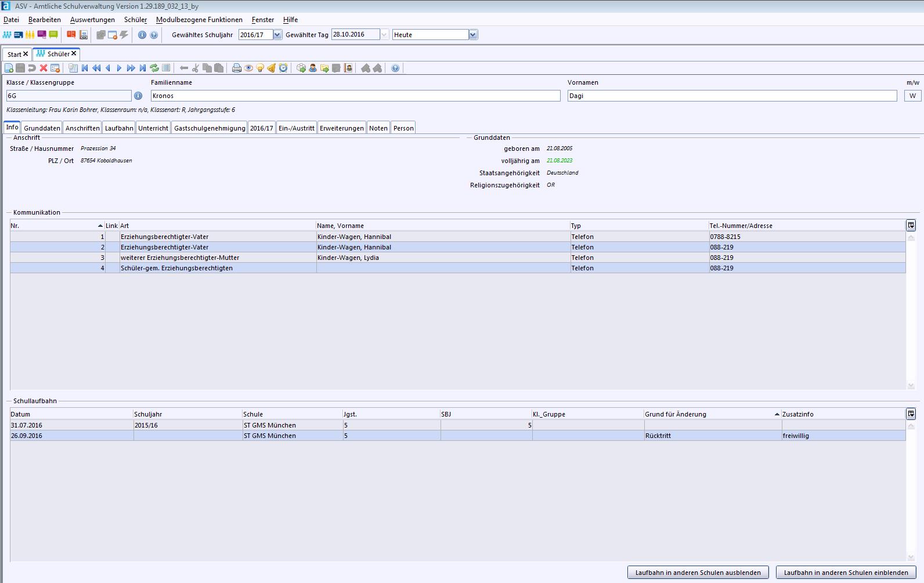Open the orange book icon in top toolbar
The image size is (924, 583).
pyautogui.click(x=71, y=34)
